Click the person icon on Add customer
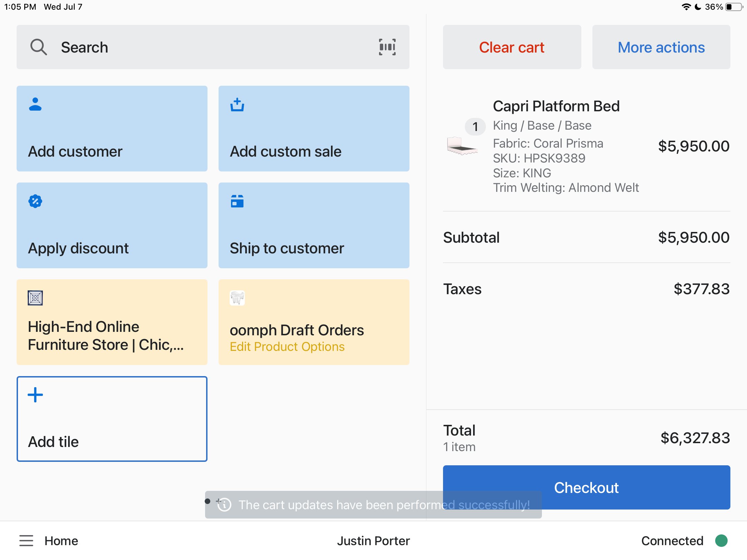 click(x=35, y=104)
